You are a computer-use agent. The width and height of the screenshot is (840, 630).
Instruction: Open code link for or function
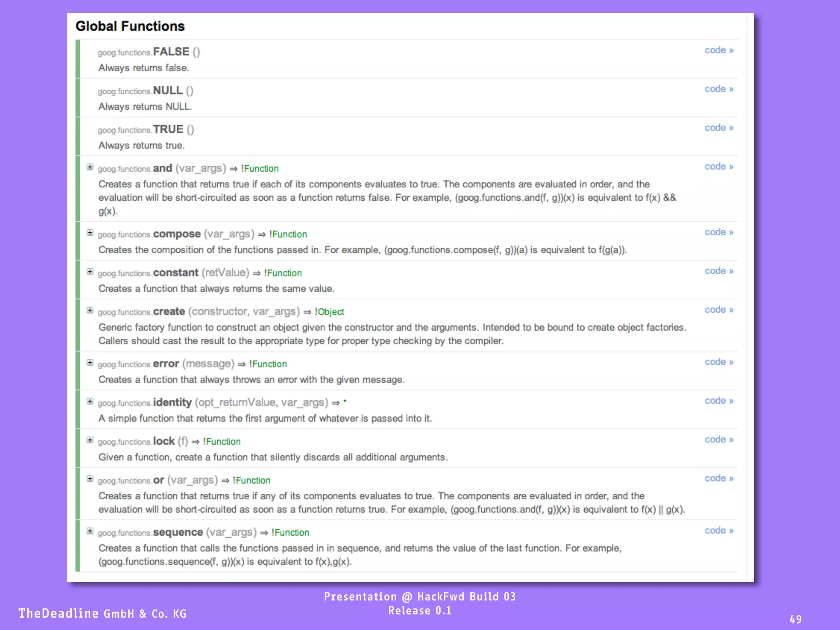[719, 478]
